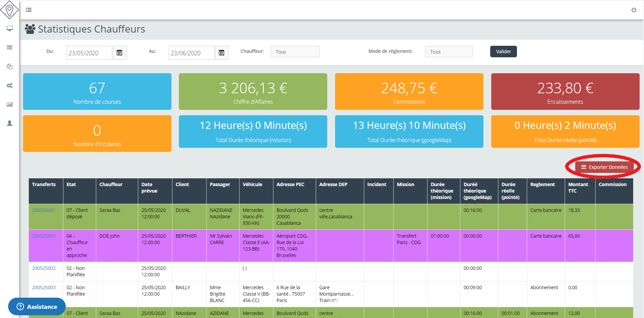This screenshot has width=644, height=318.
Task: Click the Chauffeur column header
Action: (111, 184)
